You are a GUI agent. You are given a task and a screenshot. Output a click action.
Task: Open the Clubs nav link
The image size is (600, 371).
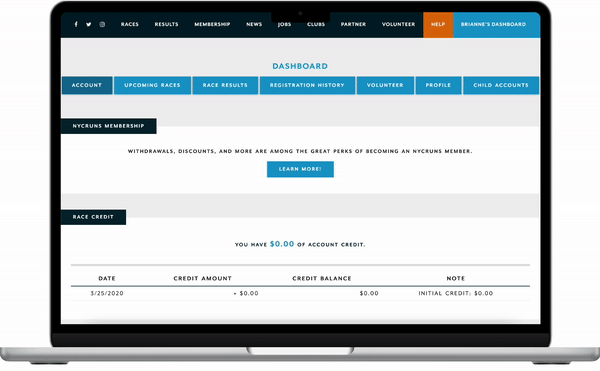click(316, 24)
